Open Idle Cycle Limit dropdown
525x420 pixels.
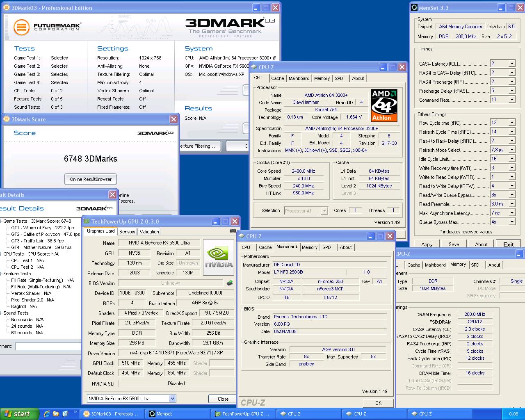tap(512, 159)
